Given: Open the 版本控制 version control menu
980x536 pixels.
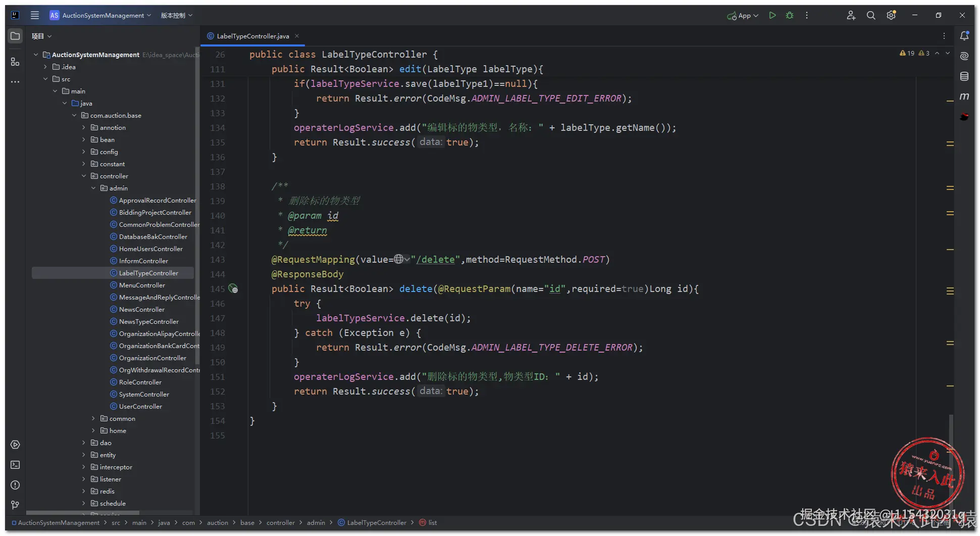Looking at the screenshot, I should 177,16.
